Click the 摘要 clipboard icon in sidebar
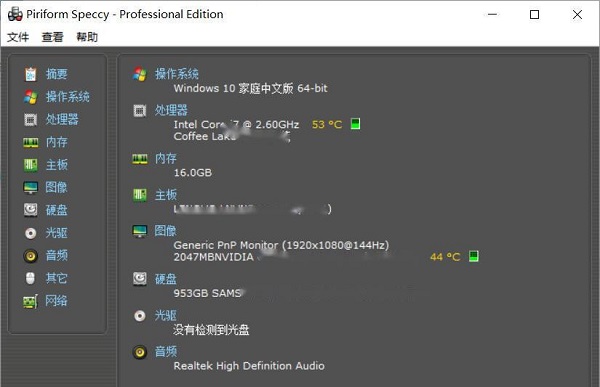600x387 pixels. pos(31,74)
